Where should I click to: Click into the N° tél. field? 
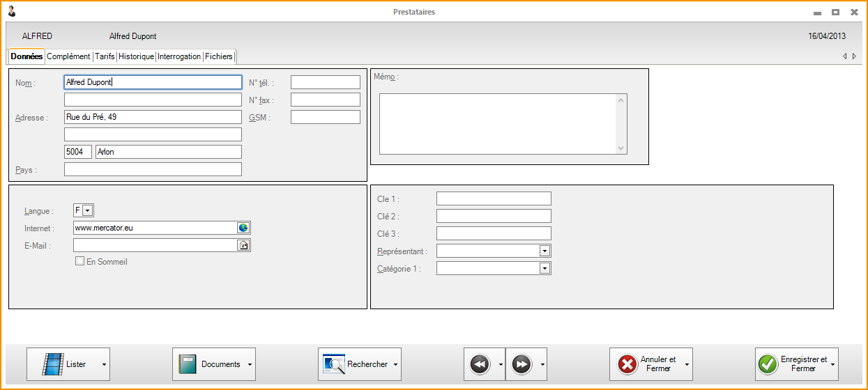tap(325, 82)
